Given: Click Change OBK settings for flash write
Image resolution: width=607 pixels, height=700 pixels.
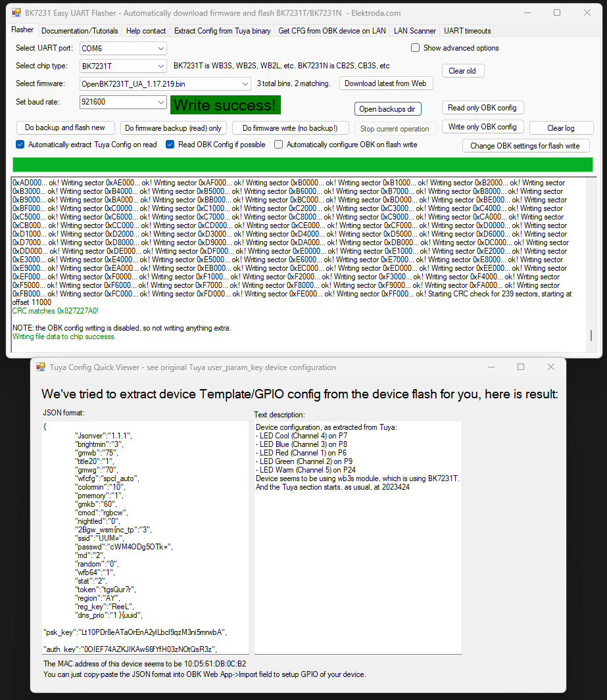Looking at the screenshot, I should pos(525,146).
